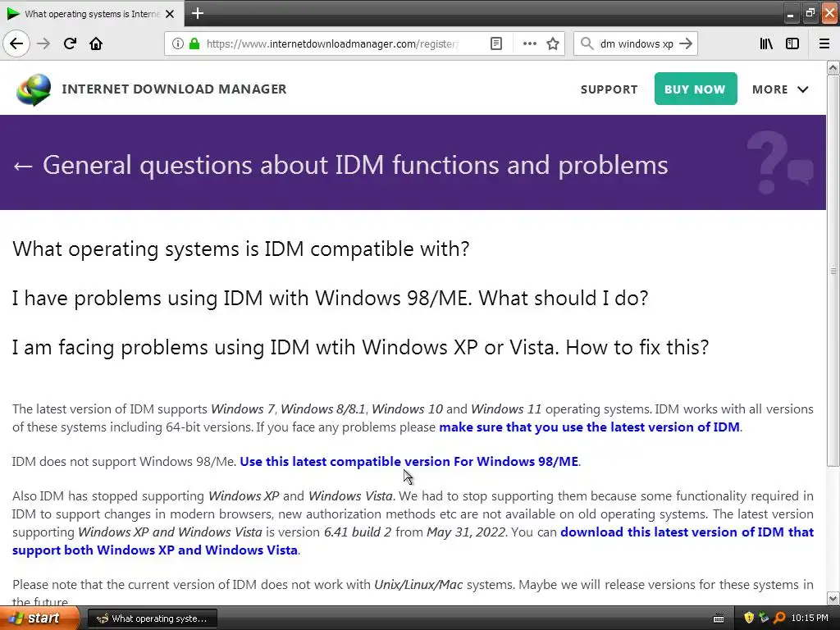Click 'I have problems using IDM with Windows 98/ME' heading
The height and width of the screenshot is (630, 840).
pos(330,298)
